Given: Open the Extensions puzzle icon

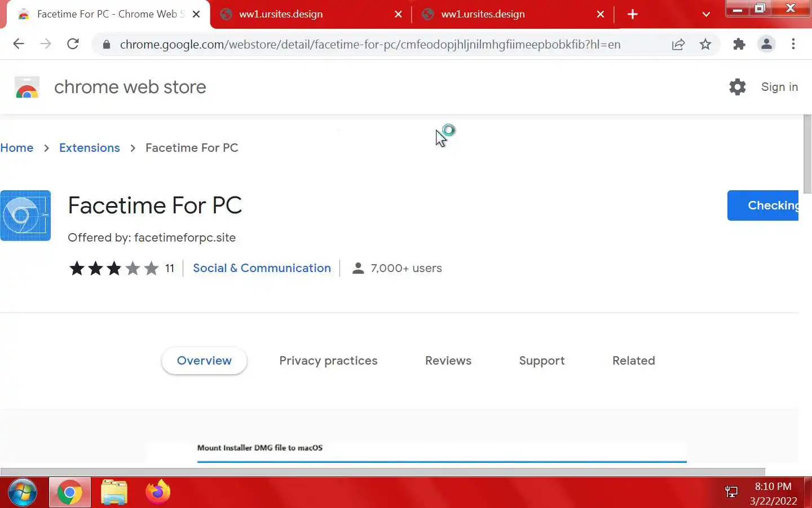Looking at the screenshot, I should pyautogui.click(x=739, y=44).
